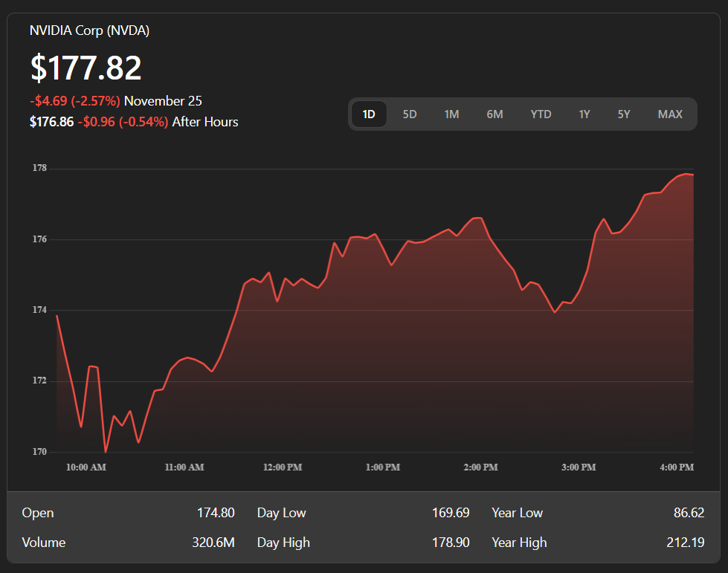Click the 12:00 PM time axis label
Screen dimensions: 728x573
click(x=283, y=467)
